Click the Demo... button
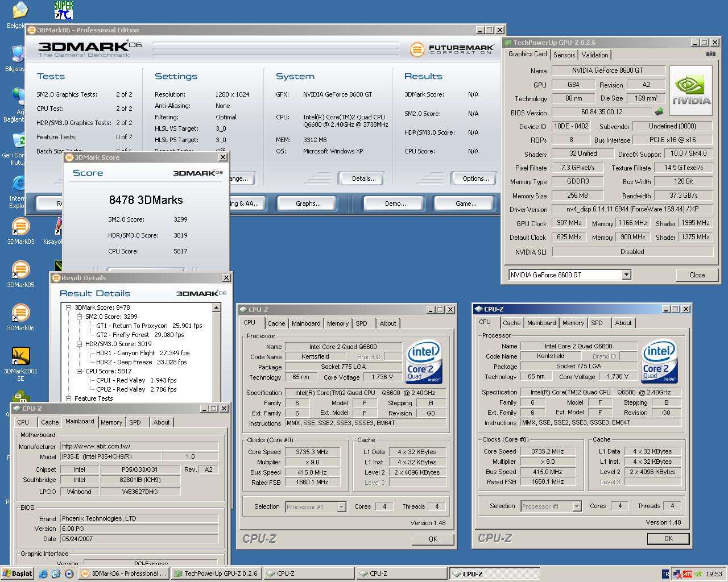 (x=395, y=203)
